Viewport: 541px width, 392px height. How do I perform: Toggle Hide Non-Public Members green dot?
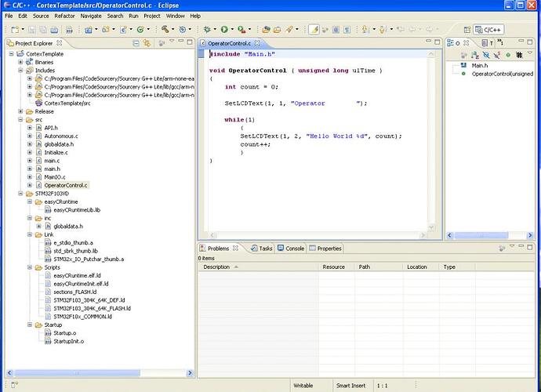pos(508,55)
